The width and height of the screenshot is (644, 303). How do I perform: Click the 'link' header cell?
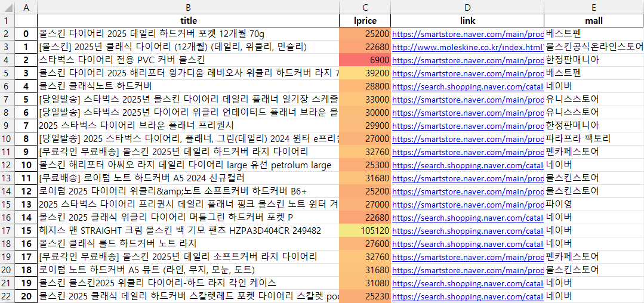pyautogui.click(x=467, y=20)
